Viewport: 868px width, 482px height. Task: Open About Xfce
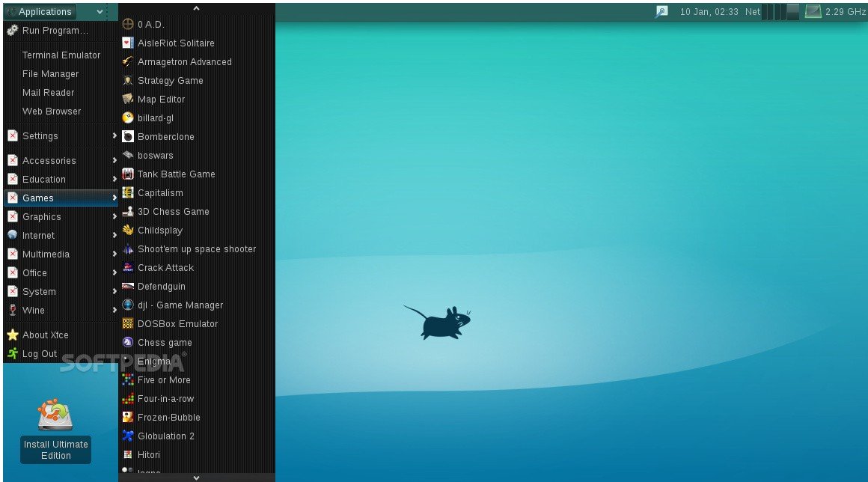[45, 335]
